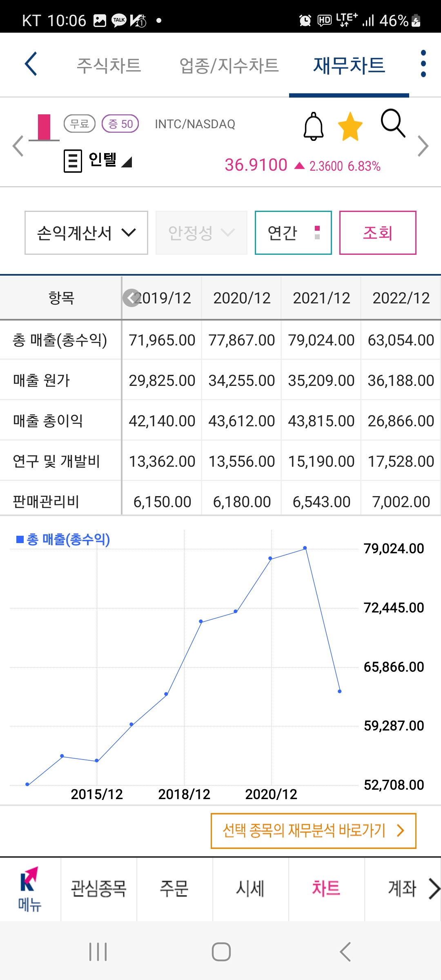This screenshot has width=441, height=980.
Task: Go to 계좌 bottom tab
Action: pos(402,889)
